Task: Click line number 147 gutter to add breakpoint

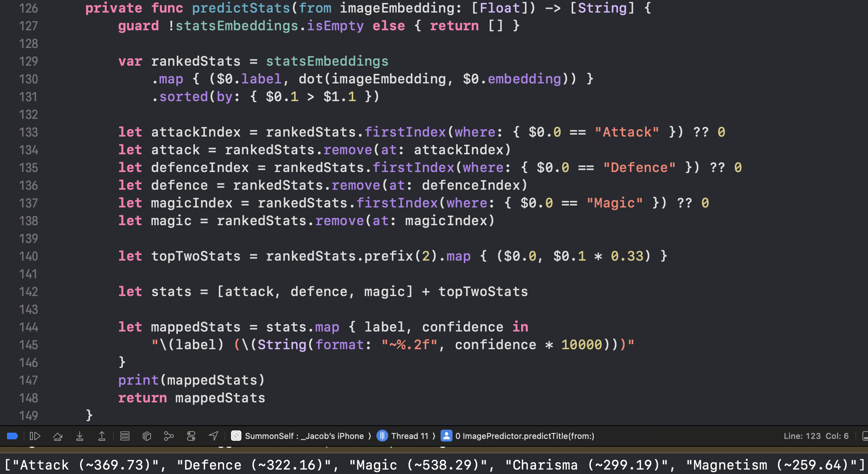Action: pos(28,380)
